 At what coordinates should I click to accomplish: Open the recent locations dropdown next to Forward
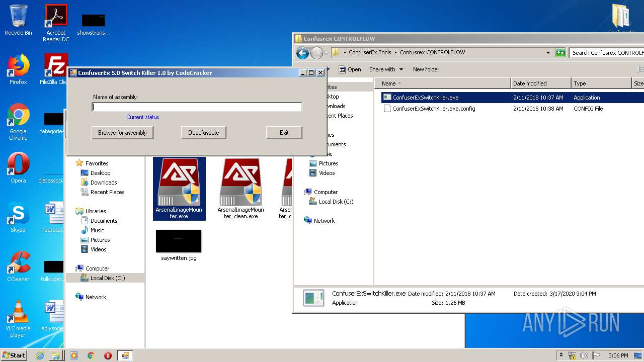[x=326, y=53]
